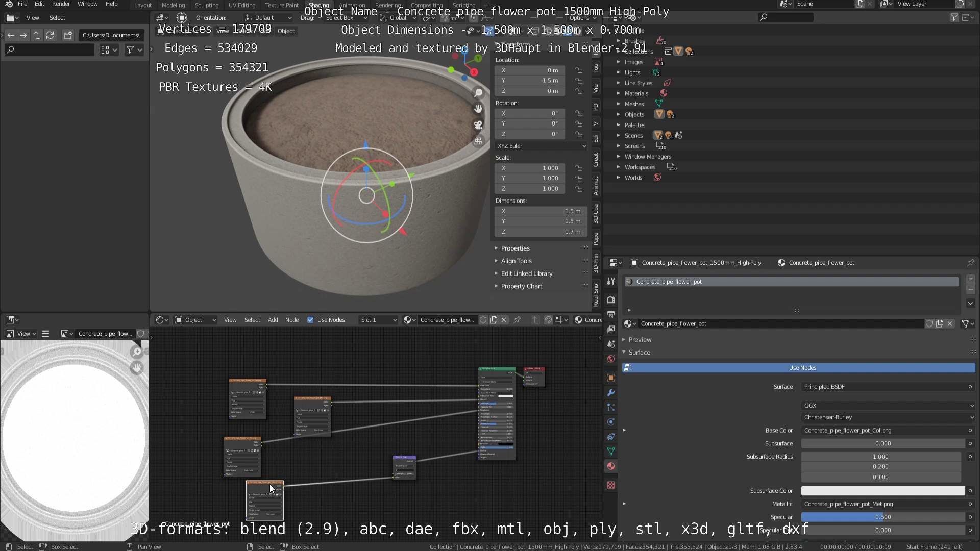Open the Modifiers wrench tab icon
Viewport: 980px width, 551px height.
(x=610, y=392)
